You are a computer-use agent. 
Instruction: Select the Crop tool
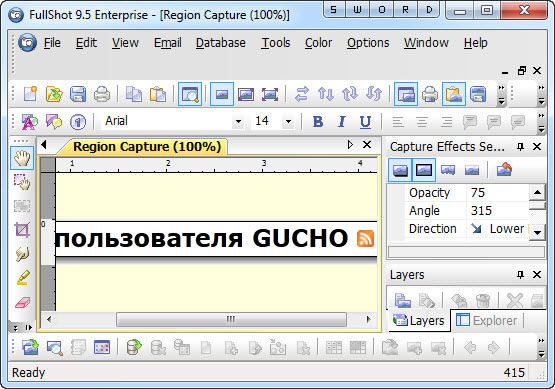click(22, 230)
